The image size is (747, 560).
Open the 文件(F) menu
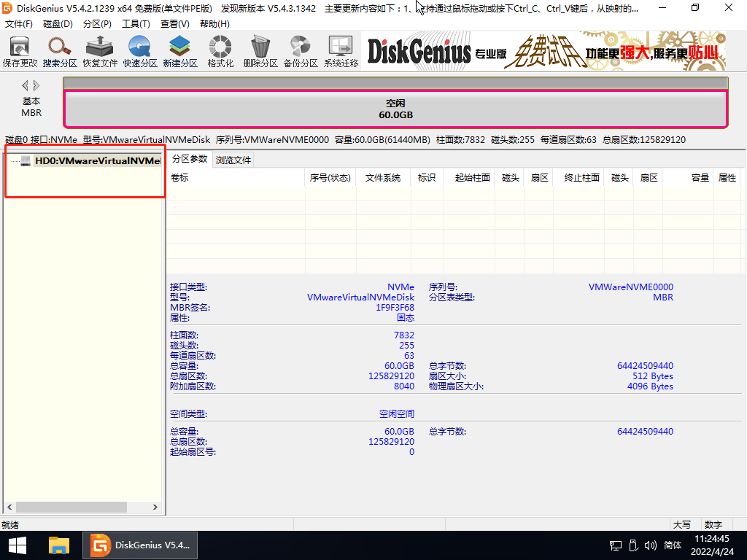(x=19, y=24)
